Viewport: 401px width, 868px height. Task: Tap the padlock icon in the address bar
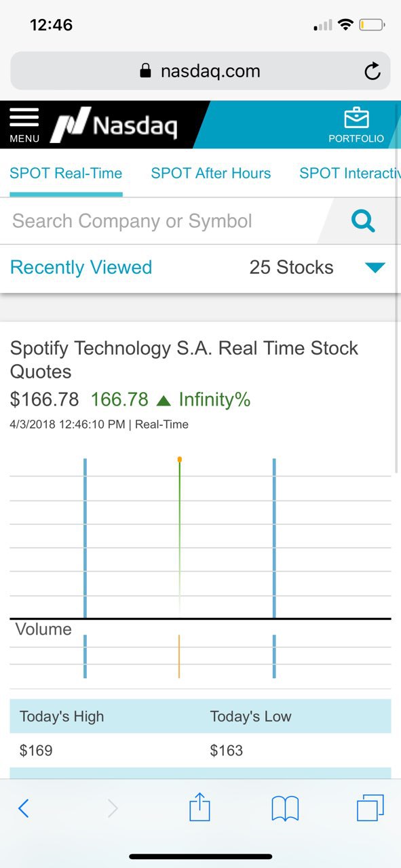[x=145, y=71]
